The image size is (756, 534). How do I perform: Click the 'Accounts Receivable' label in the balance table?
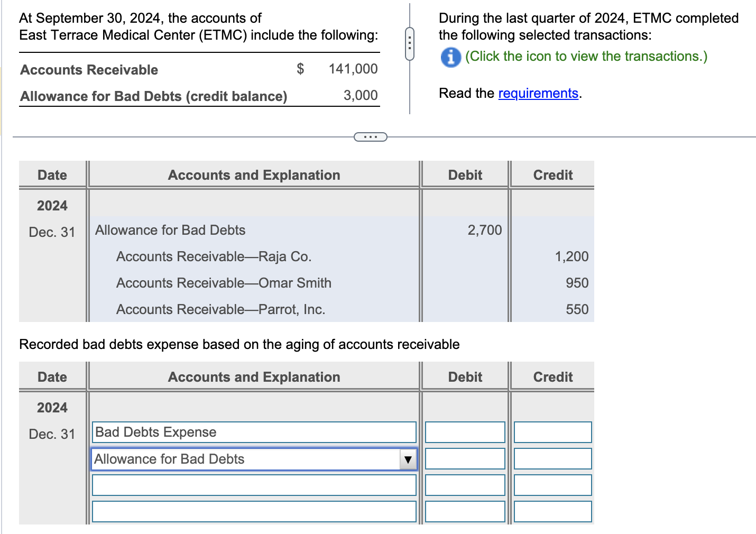click(89, 70)
